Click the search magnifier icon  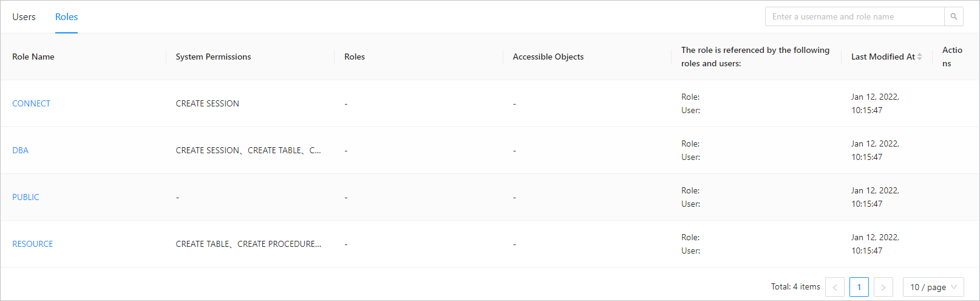pyautogui.click(x=953, y=16)
